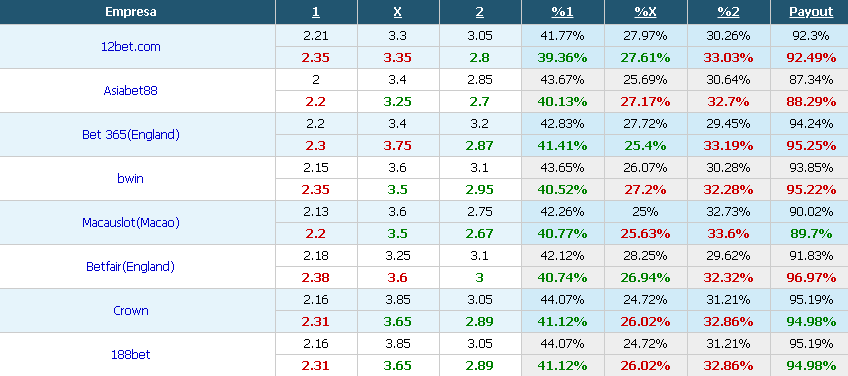This screenshot has width=848, height=376.
Task: Open the 188bet bookmaker link
Action: click(x=130, y=354)
